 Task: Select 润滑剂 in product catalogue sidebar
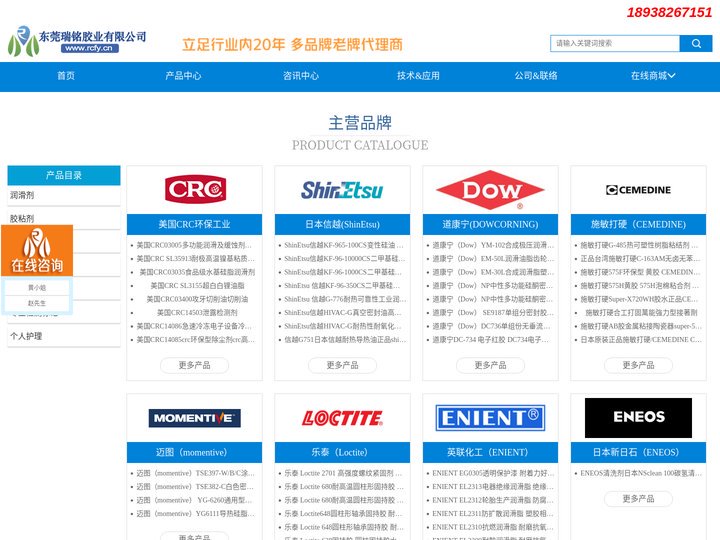pos(64,195)
